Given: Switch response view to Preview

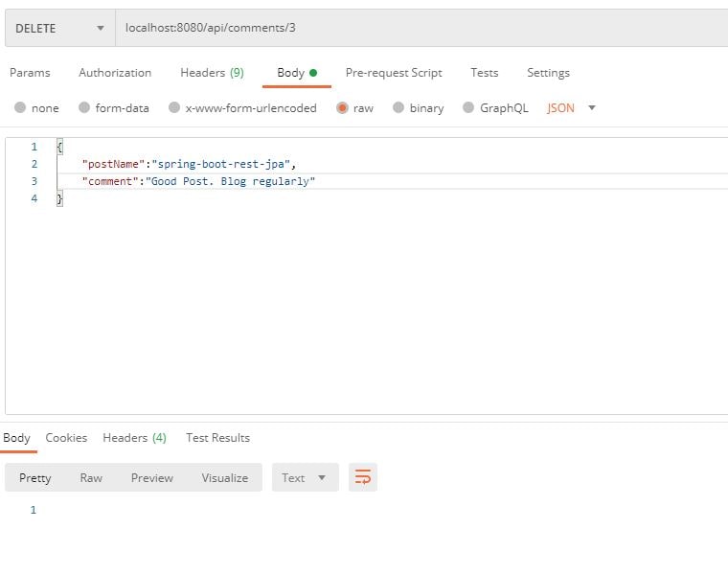Looking at the screenshot, I should [151, 478].
